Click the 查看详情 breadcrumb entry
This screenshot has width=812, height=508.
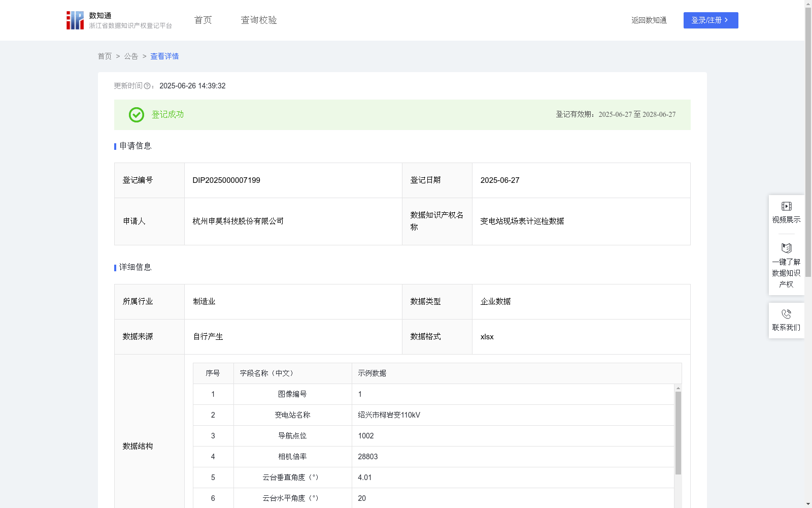tap(164, 56)
